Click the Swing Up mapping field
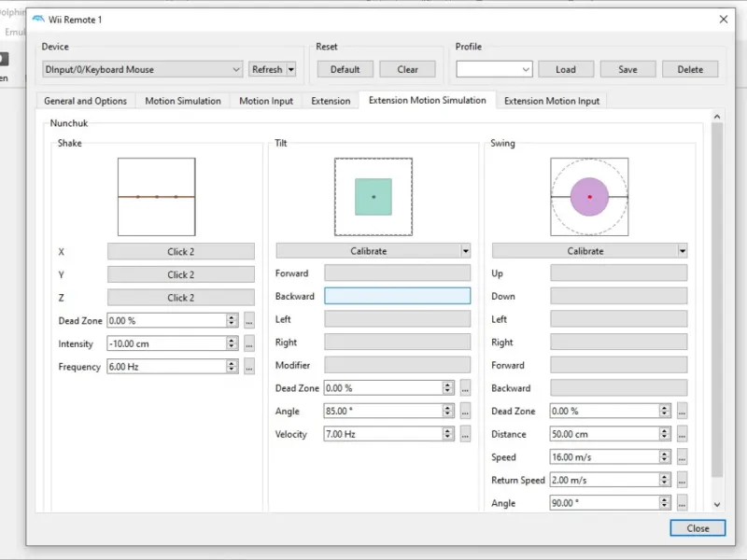The image size is (747, 560). click(619, 273)
